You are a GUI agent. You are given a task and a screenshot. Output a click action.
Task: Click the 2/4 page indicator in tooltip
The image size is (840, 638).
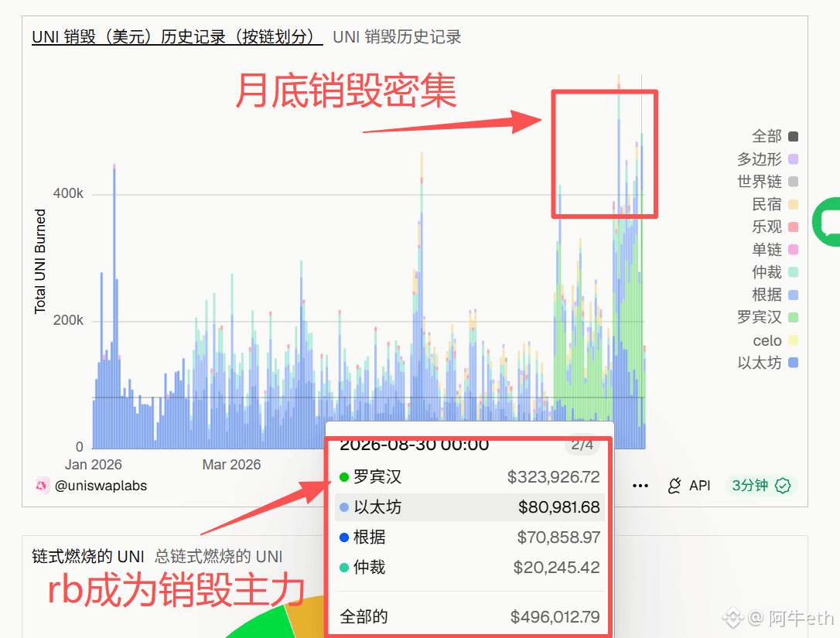click(582, 445)
